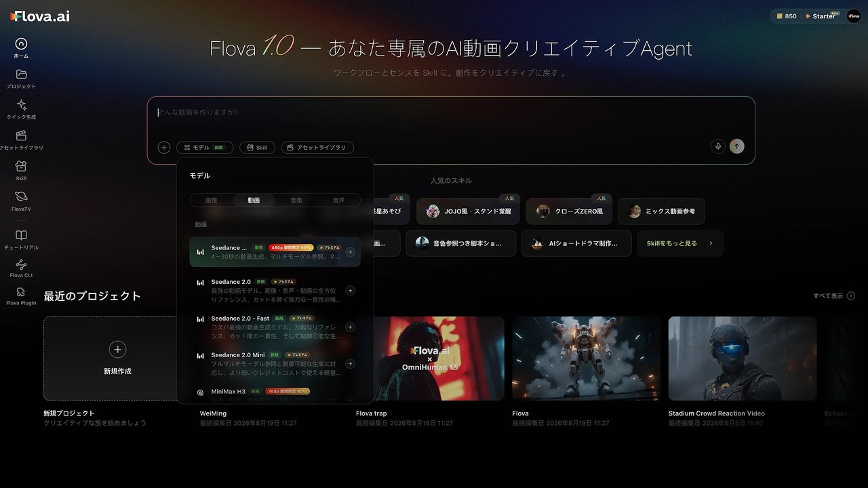This screenshot has width=868, height=488.
Task: Open the Flova robot project thumbnail
Action: point(586,358)
